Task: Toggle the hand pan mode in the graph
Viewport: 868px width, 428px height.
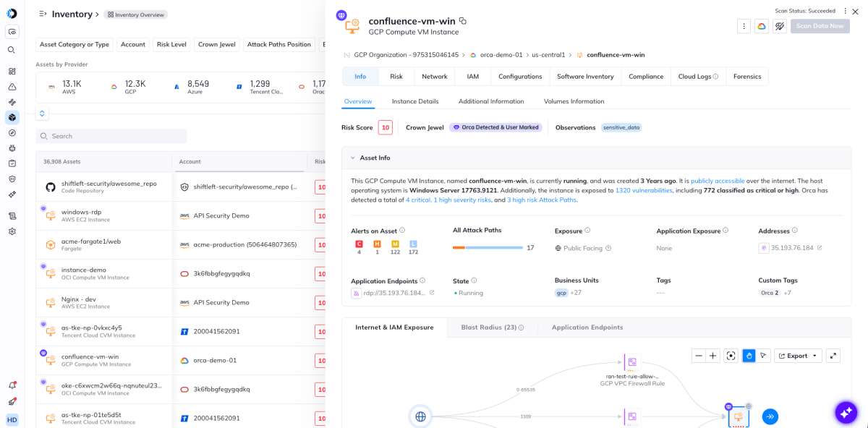Action: pyautogui.click(x=749, y=356)
